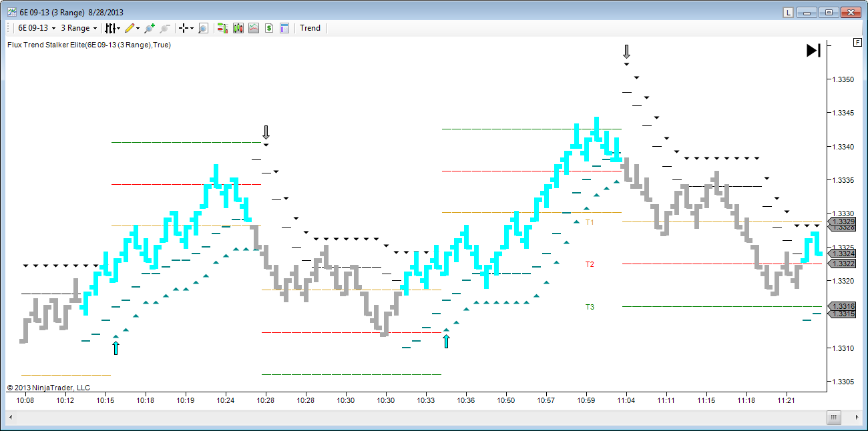Open chart trader red-green bars icon
This screenshot has height=431, width=868.
[222, 28]
